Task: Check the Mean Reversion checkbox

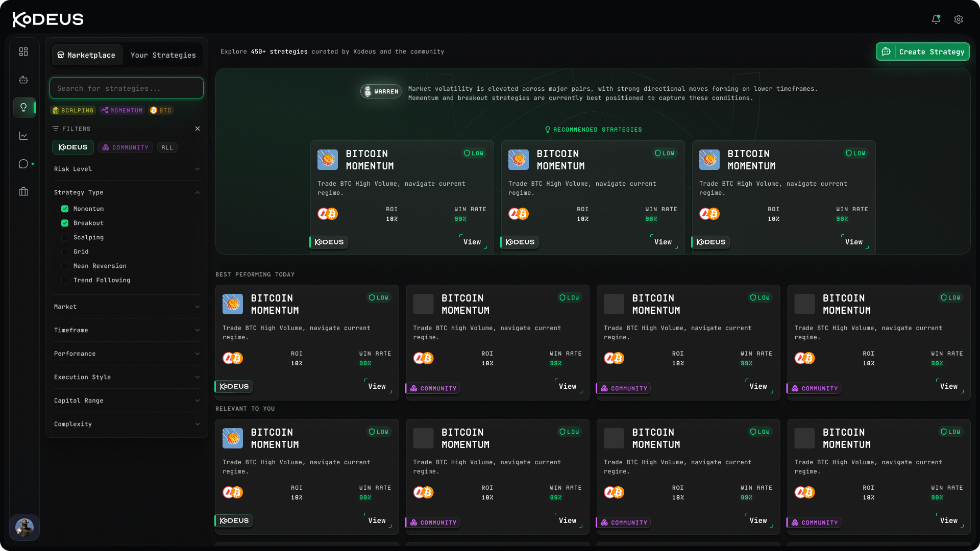Action: pyautogui.click(x=65, y=266)
